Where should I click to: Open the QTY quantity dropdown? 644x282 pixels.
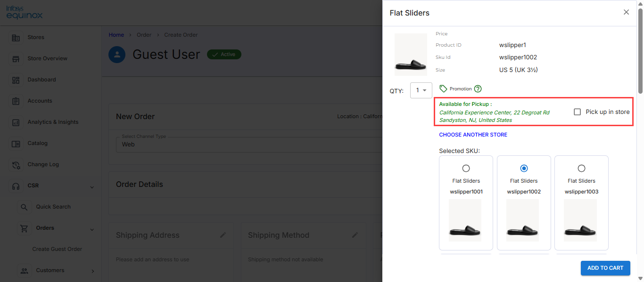[421, 90]
